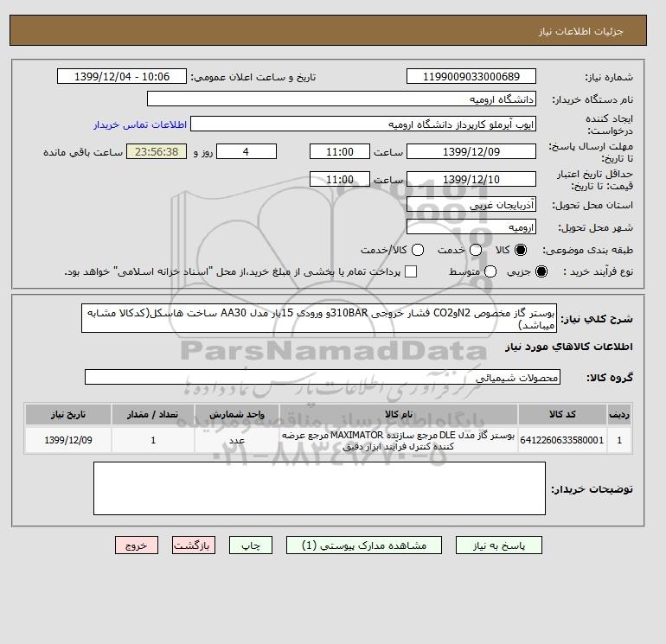Click the توضیحات خریدار text area
666x644 pixels.
coord(319,488)
